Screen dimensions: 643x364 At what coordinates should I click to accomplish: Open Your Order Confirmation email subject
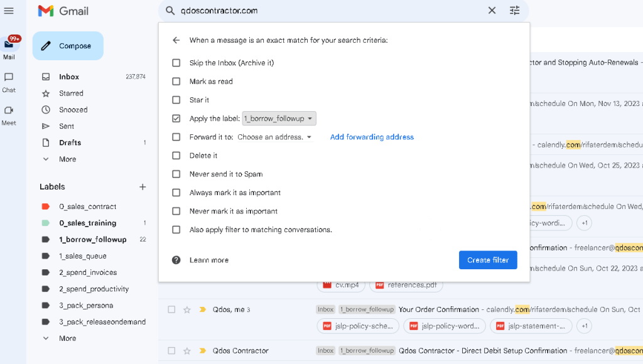[x=439, y=309]
